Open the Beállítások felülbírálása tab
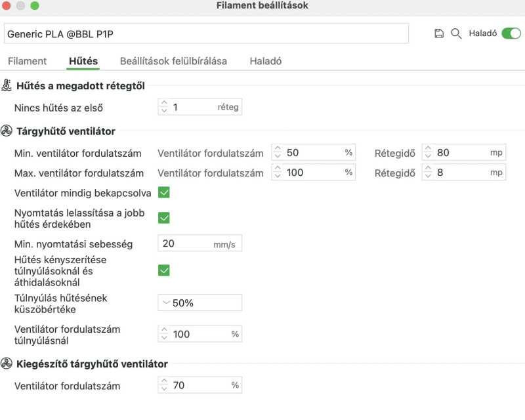525x420 pixels. pos(173,61)
